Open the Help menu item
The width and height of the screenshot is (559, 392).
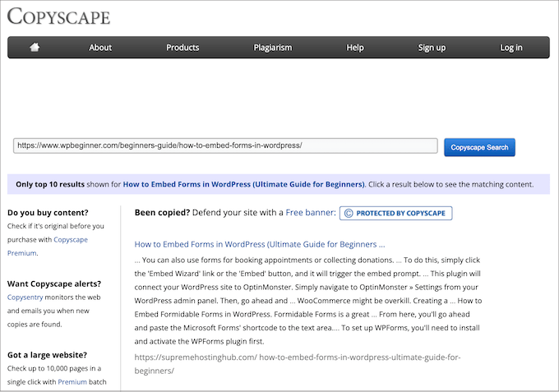coord(355,48)
